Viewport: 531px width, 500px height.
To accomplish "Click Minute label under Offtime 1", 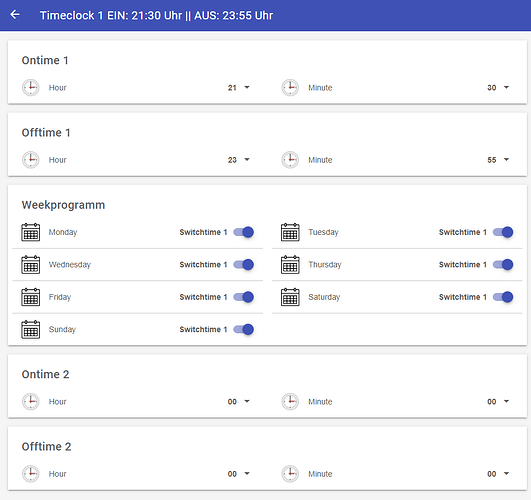I will [320, 160].
